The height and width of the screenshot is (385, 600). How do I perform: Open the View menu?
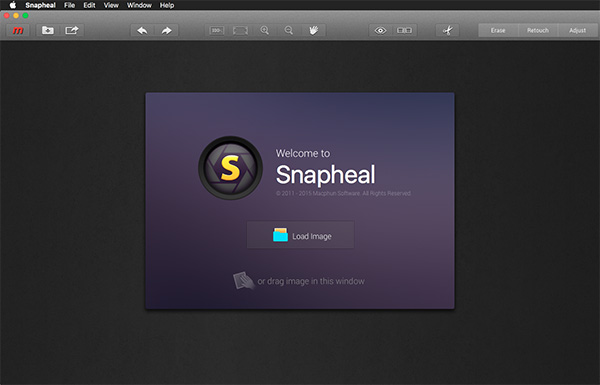tap(111, 5)
